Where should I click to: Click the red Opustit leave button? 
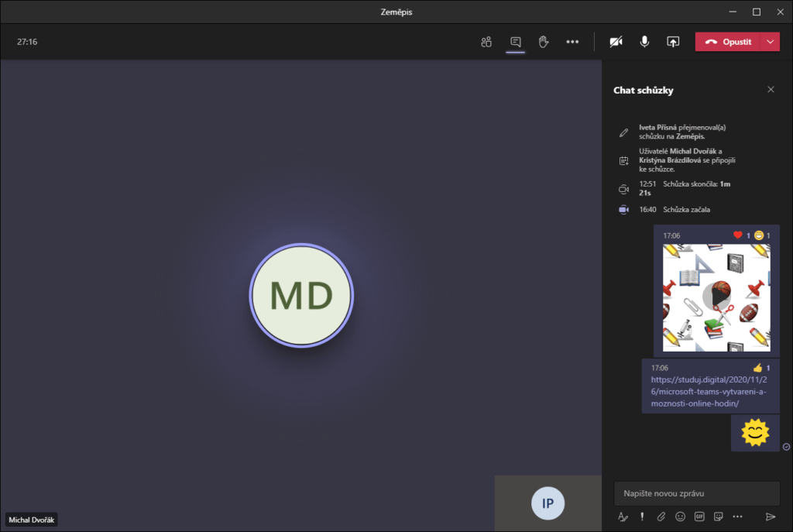pos(728,42)
